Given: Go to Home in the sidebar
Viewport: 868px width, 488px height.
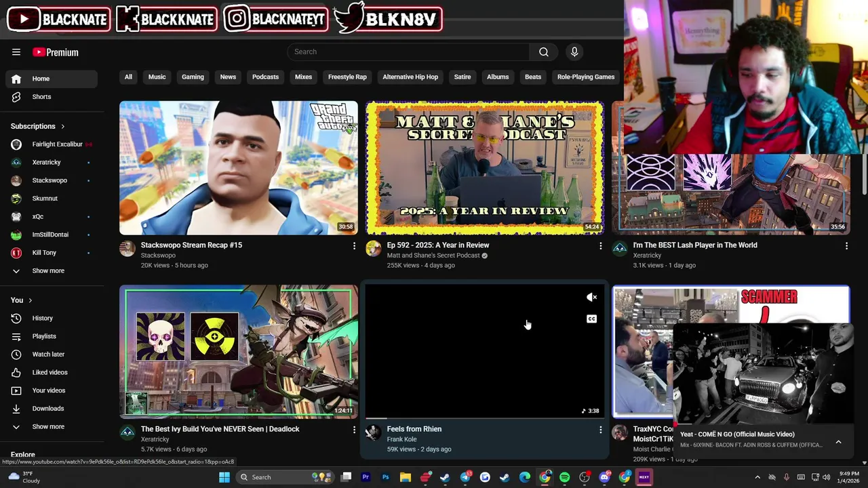Looking at the screenshot, I should coord(52,79).
